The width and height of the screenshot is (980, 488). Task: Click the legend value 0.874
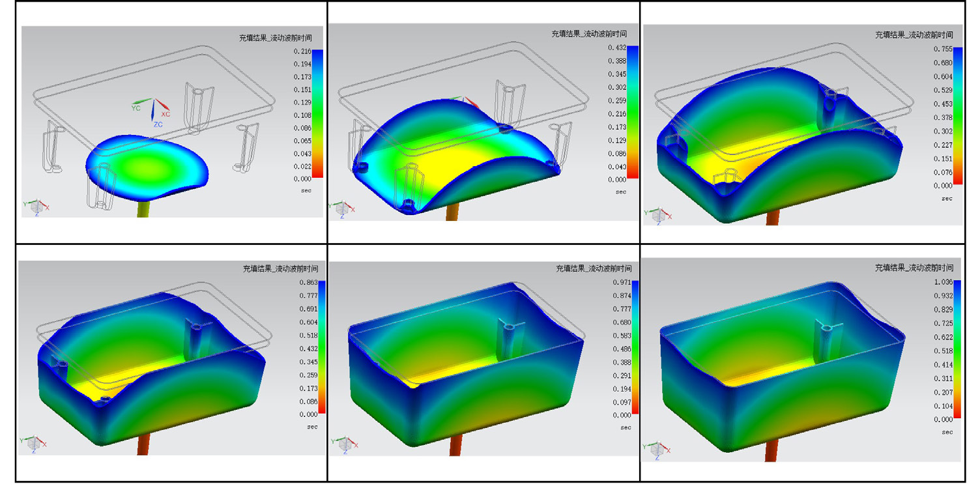click(x=622, y=296)
